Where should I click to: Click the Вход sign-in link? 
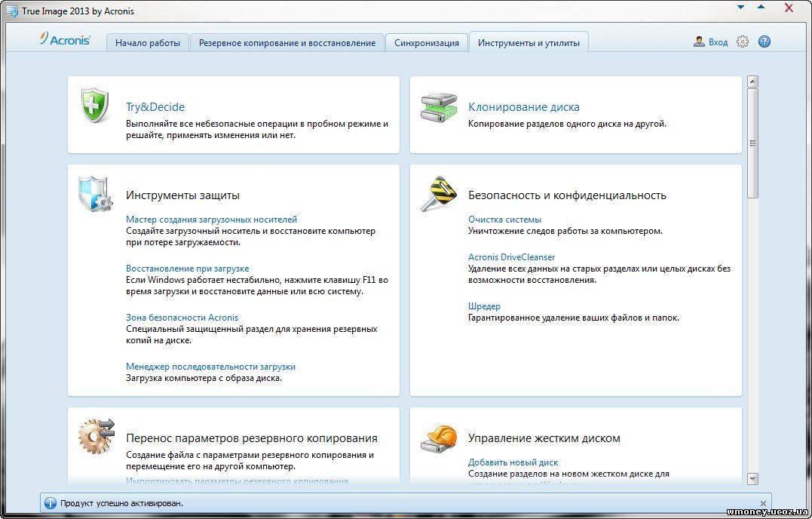click(718, 42)
